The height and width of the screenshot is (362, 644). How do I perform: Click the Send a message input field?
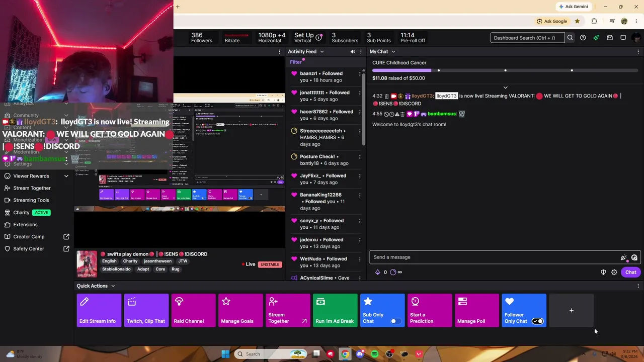[x=496, y=257]
